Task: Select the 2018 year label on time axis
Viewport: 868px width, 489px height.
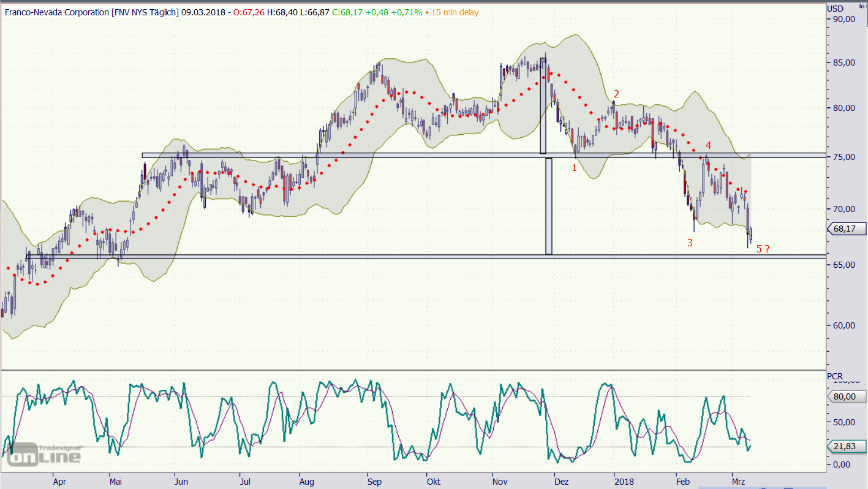Action: [623, 482]
